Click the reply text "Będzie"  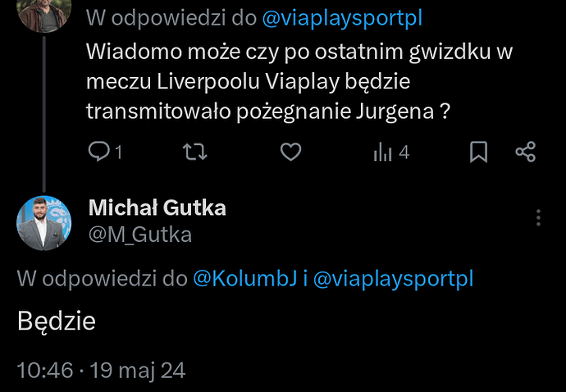tap(57, 321)
